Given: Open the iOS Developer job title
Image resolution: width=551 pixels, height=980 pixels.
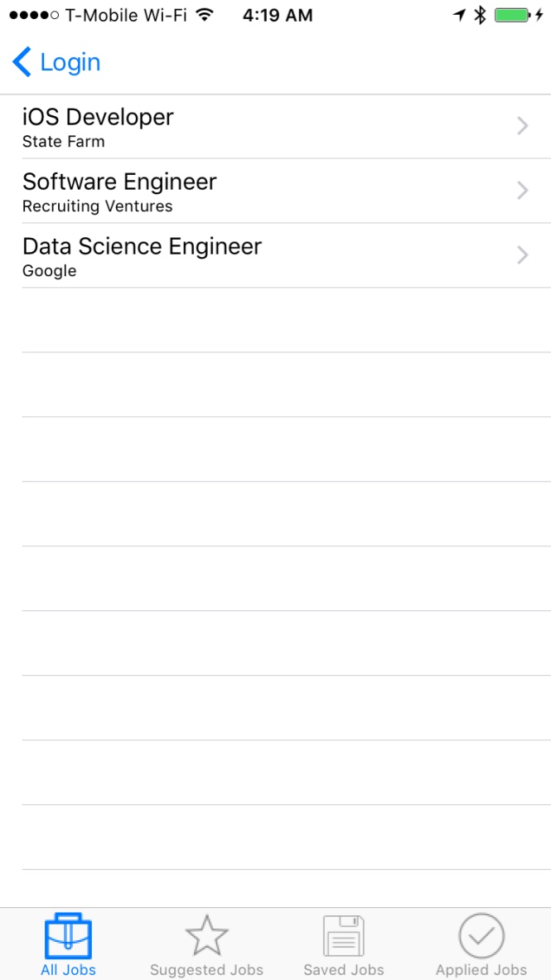Looking at the screenshot, I should (x=98, y=117).
